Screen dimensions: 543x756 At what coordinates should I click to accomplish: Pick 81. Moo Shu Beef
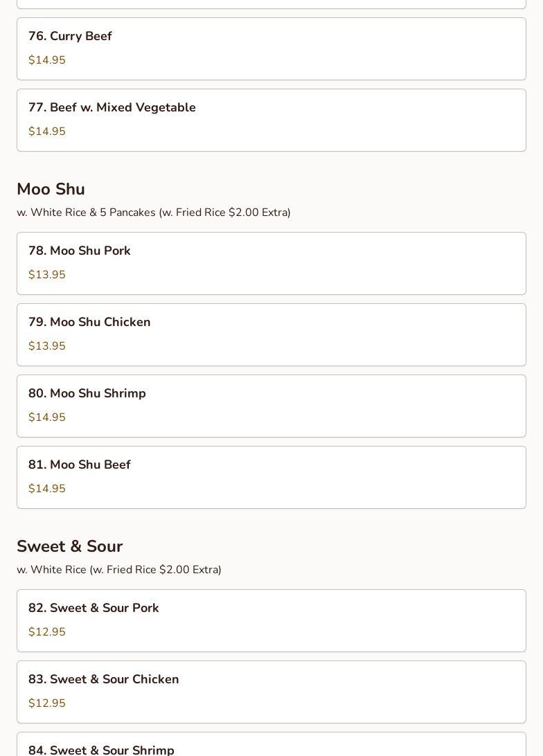[x=271, y=477]
